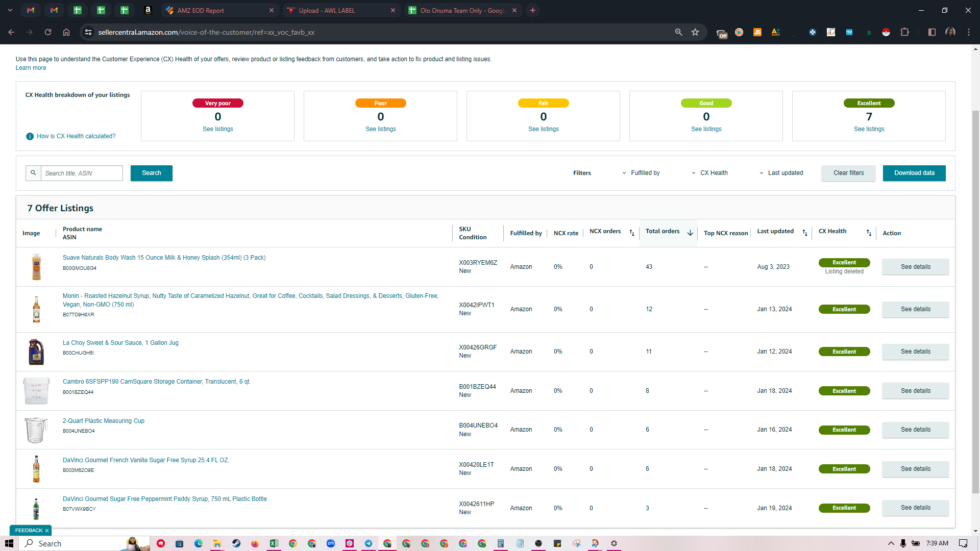
Task: Open tab search dropdown arrow
Action: 10,10
